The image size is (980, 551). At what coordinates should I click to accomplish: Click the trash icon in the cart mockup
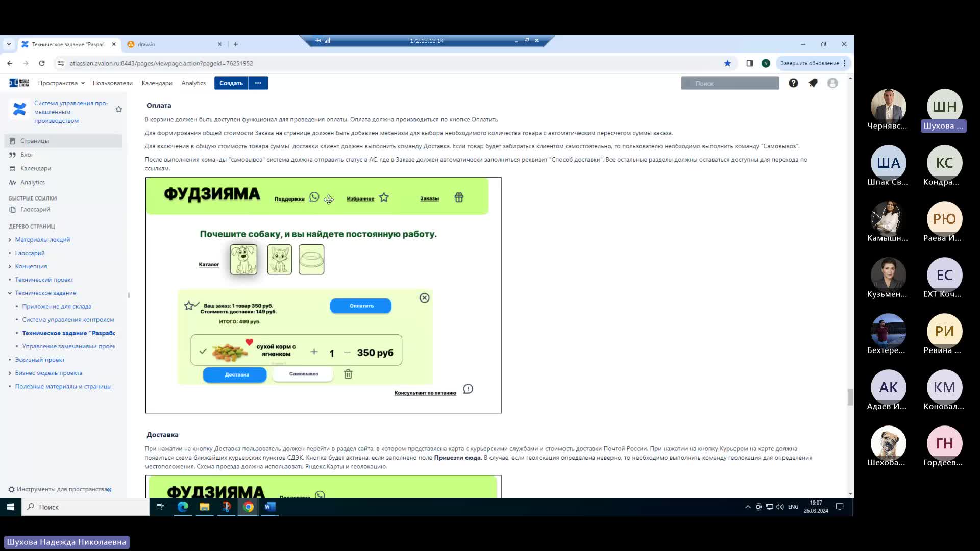click(x=348, y=374)
